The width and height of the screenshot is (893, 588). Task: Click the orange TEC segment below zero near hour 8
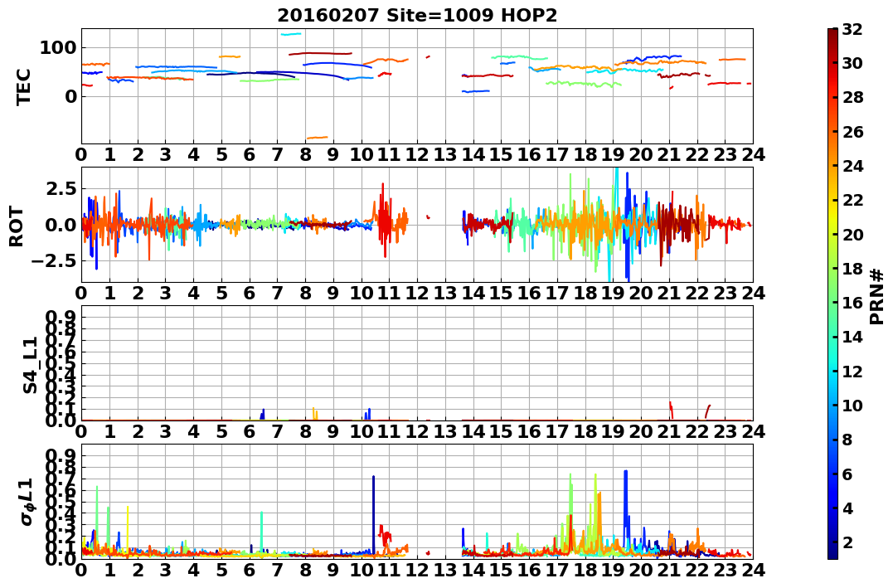pos(318,138)
